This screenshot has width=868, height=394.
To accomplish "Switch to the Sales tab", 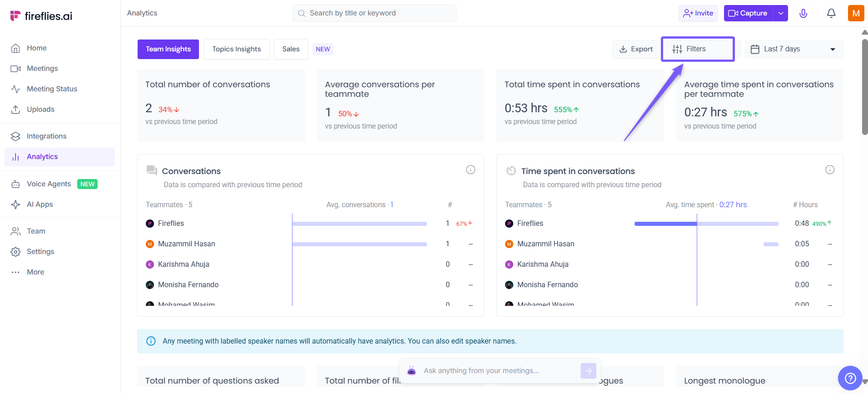I will 291,49.
